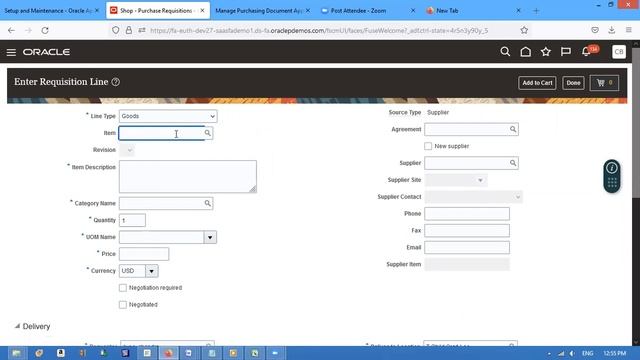Screen dimensions: 640x360
Task: Switch to the New Tab browser tab
Action: pyautogui.click(x=447, y=11)
